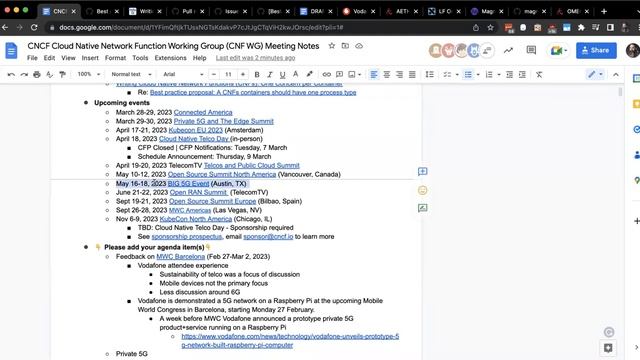640x360 pixels.
Task: Open the zoom 100% dropdown
Action: [89, 74]
